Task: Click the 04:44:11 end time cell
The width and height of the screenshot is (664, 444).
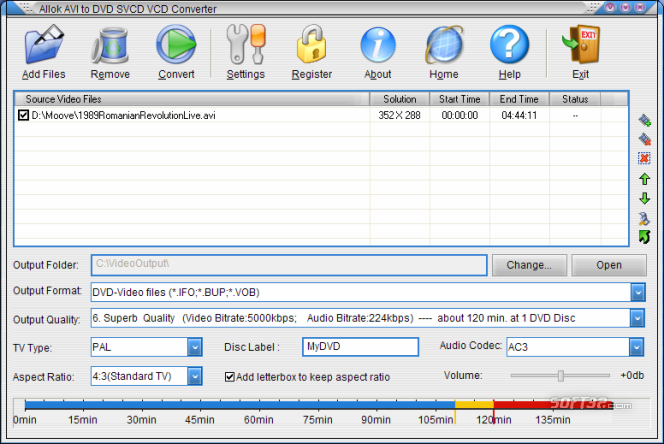Action: pyautogui.click(x=519, y=115)
